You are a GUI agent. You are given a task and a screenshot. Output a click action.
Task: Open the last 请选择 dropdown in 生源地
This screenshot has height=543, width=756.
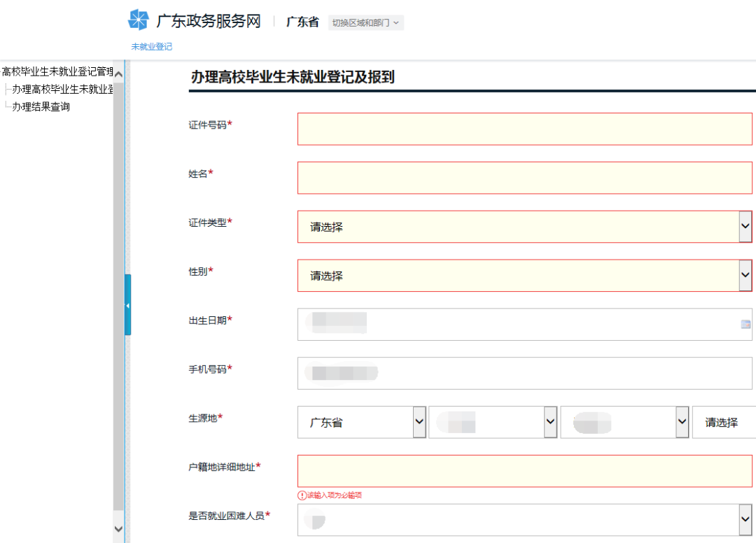click(724, 423)
